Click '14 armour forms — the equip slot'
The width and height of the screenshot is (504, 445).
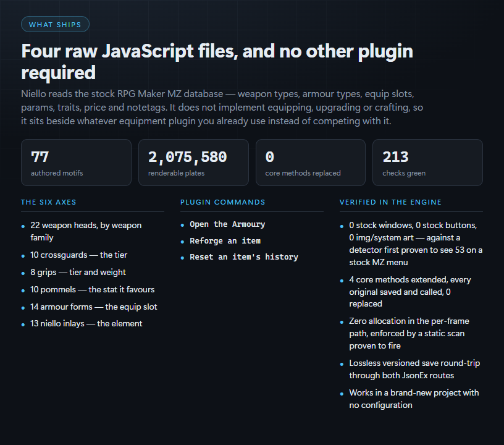(93, 307)
